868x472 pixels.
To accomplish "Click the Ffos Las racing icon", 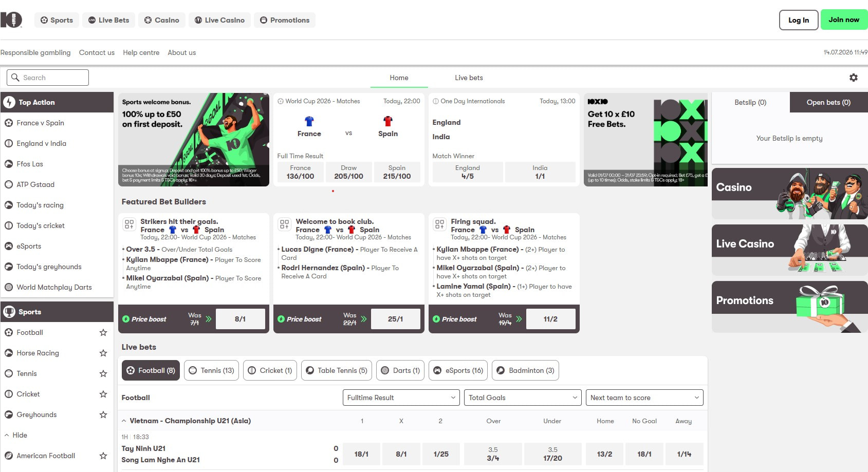I will point(9,164).
